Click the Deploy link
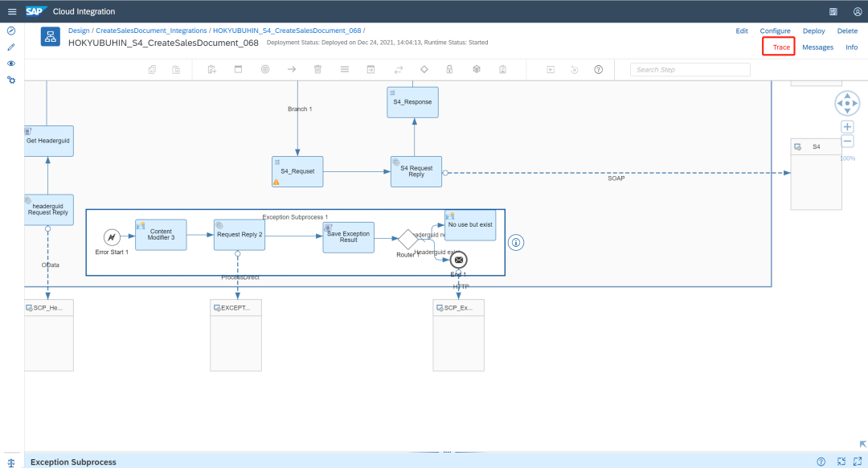Image resolution: width=868 pixels, height=468 pixels. pyautogui.click(x=813, y=31)
